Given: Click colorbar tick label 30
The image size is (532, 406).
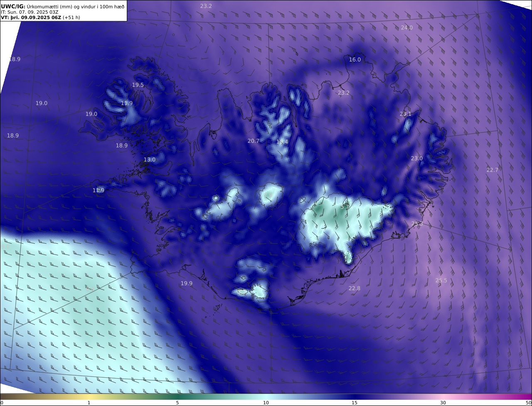Looking at the screenshot, I should point(443,403).
